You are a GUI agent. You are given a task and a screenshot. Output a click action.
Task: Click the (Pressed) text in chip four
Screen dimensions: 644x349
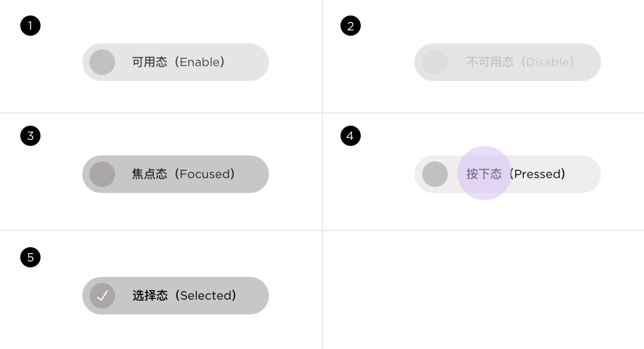click(538, 174)
